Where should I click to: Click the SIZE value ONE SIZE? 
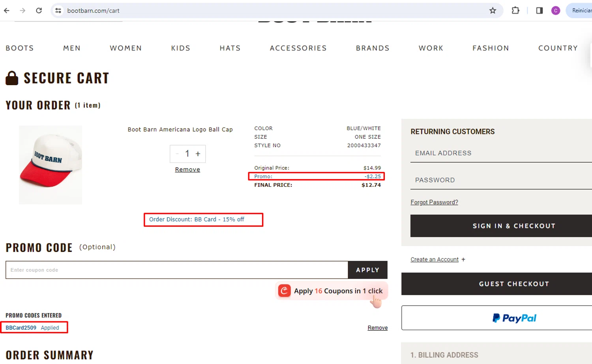point(367,137)
